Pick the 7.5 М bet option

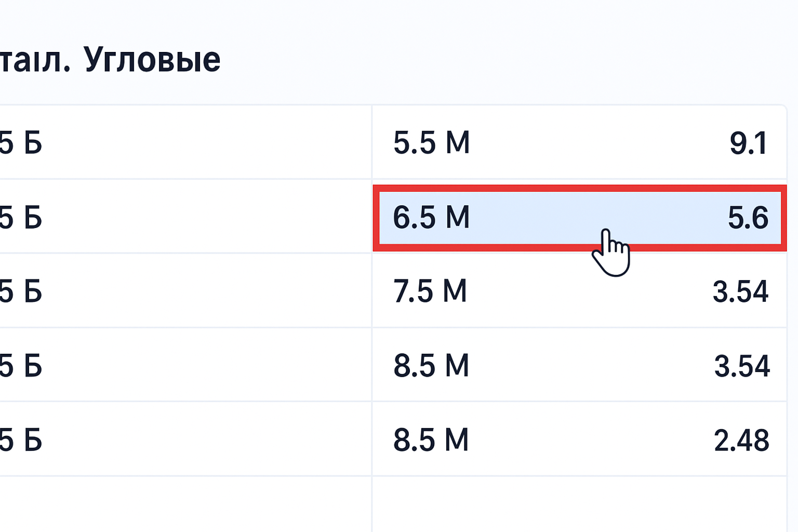coord(579,291)
